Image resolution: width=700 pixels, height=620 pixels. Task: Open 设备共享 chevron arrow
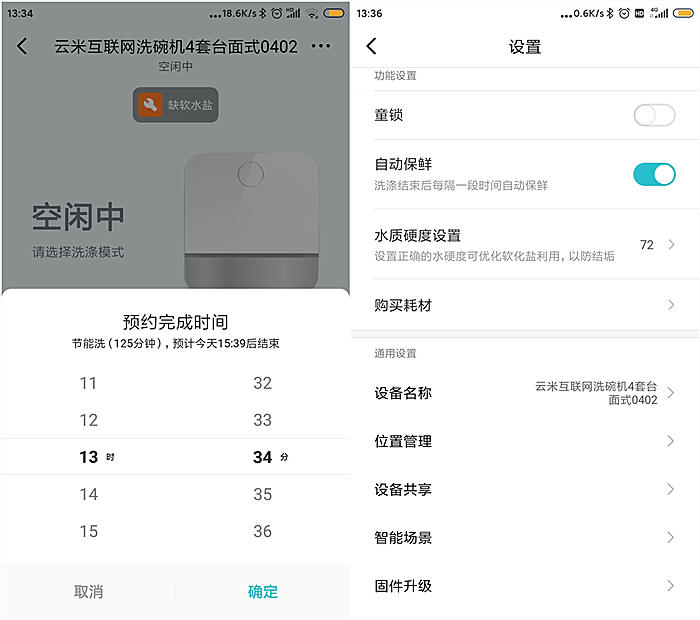click(x=671, y=489)
